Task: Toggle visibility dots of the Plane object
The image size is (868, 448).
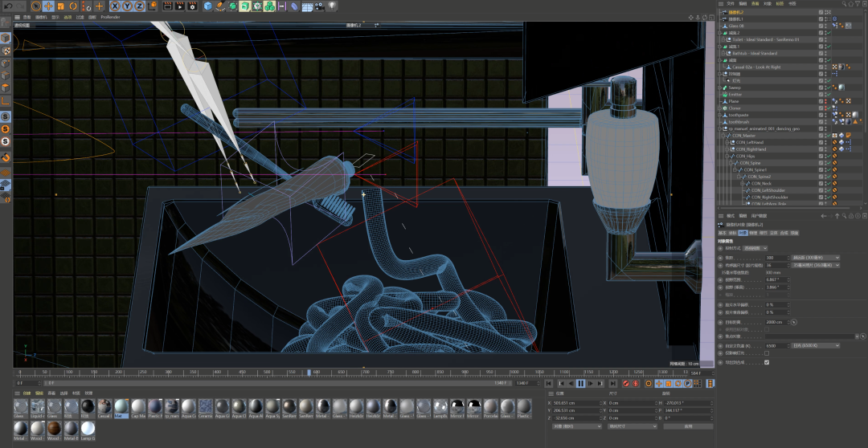Action: coord(827,101)
